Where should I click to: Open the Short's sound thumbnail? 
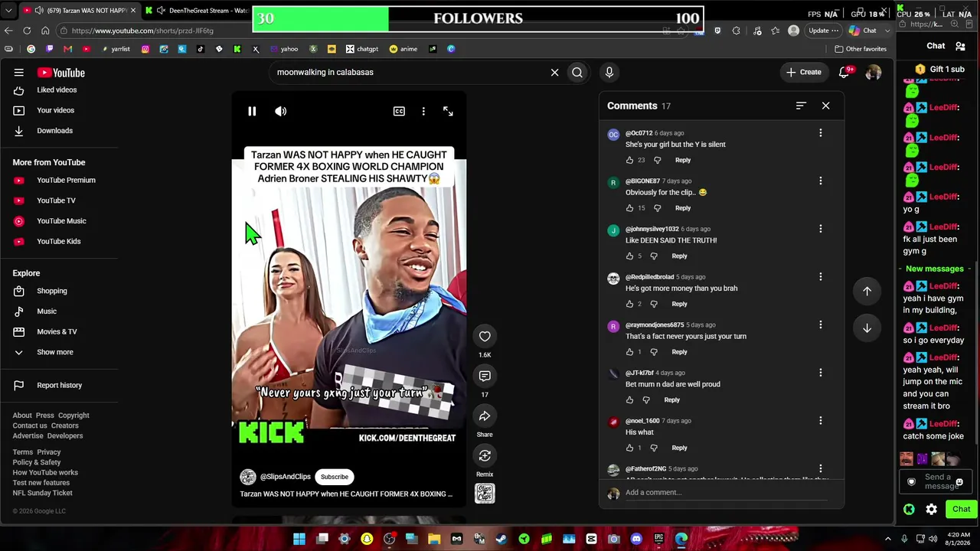pyautogui.click(x=485, y=494)
